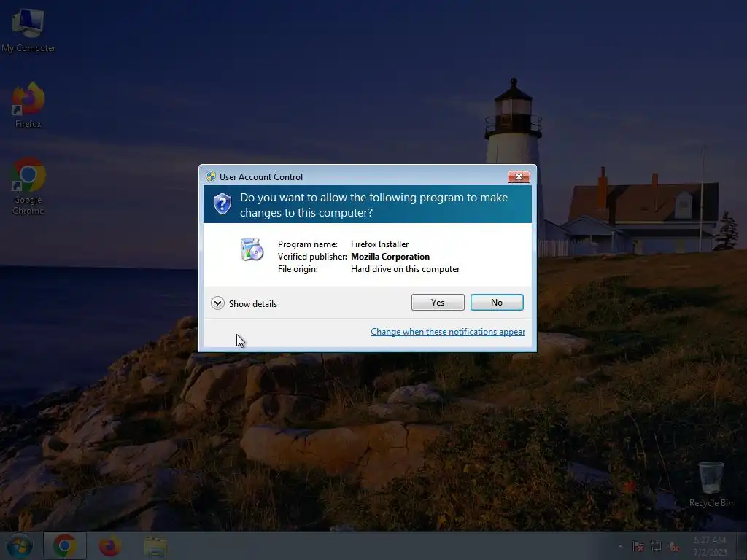The width and height of the screenshot is (747, 560).
Task: Click the 'Firefox Installer' program name text
Action: point(379,244)
